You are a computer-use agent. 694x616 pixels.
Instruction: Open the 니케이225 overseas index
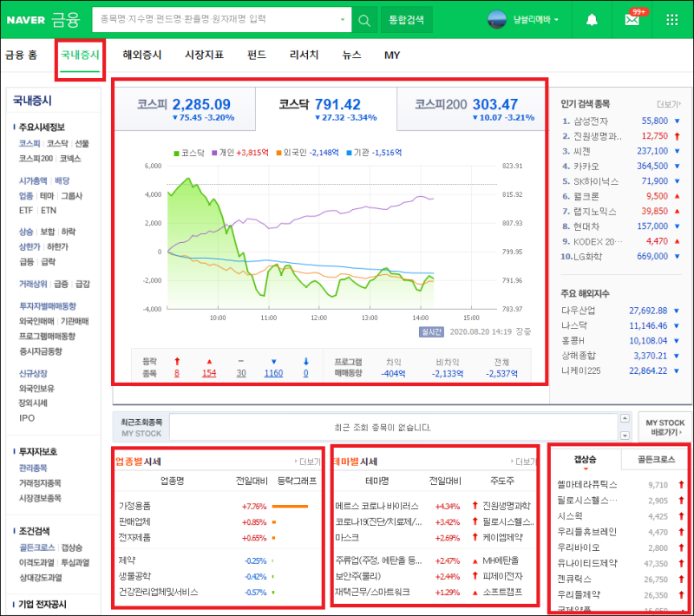(580, 370)
